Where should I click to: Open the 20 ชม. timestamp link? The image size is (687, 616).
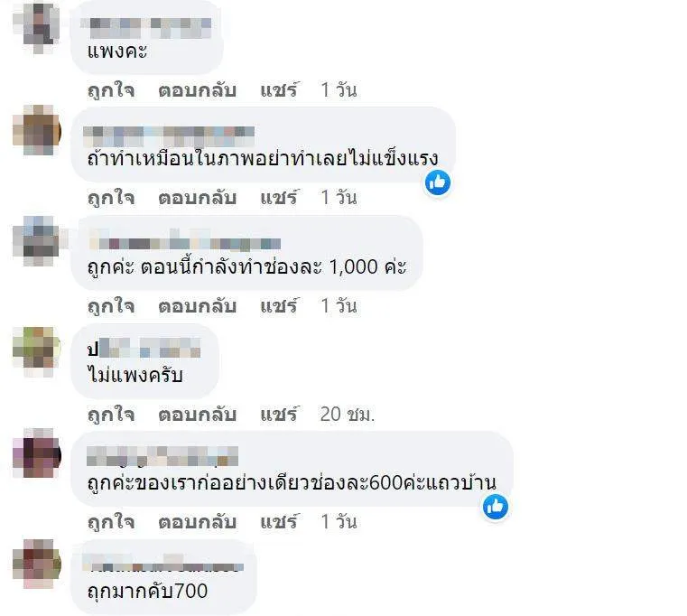348,414
